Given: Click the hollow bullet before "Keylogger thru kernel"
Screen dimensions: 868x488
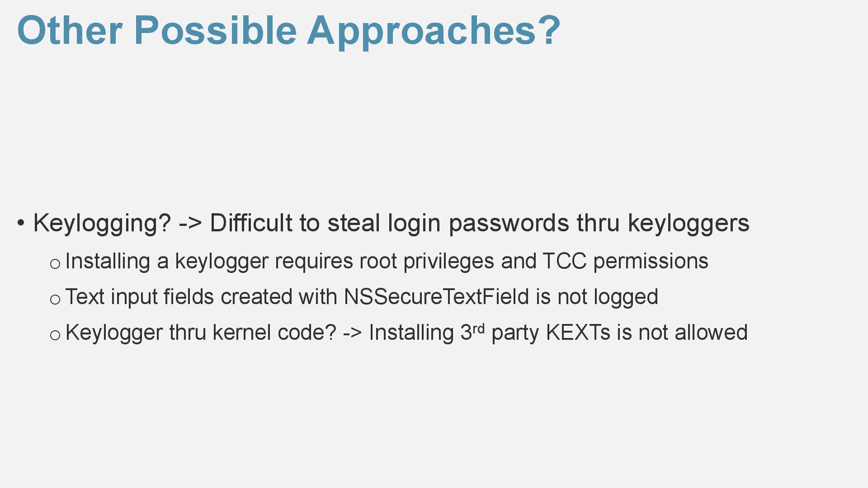Looking at the screenshot, I should 55,335.
